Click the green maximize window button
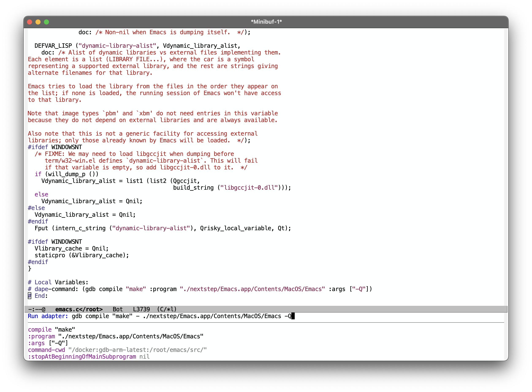532x392 pixels. pyautogui.click(x=46, y=22)
